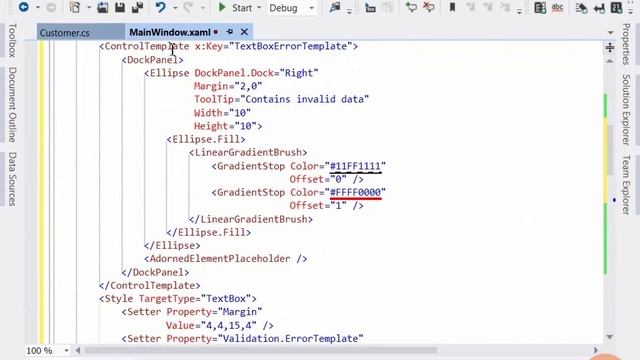This screenshot has width=640, height=360.
Task: Close the MainWindow.xaml tab
Action: tap(244, 32)
